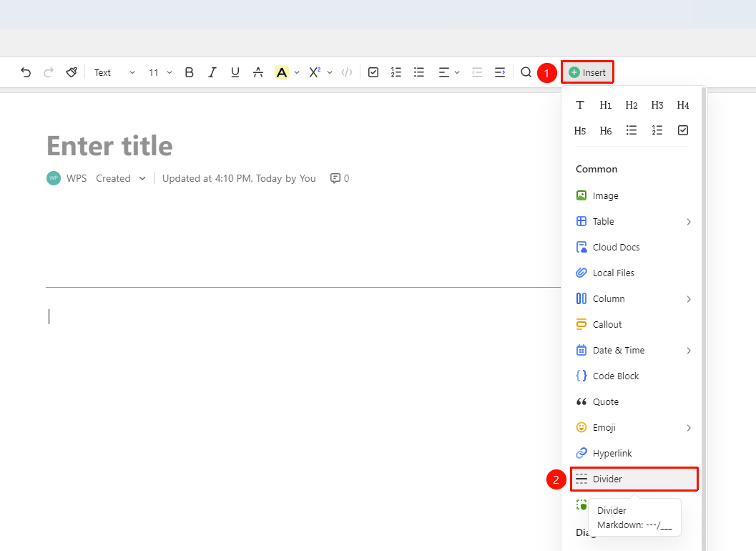Image resolution: width=756 pixels, height=551 pixels.
Task: Click the Insert menu scrollbar
Action: (704, 318)
